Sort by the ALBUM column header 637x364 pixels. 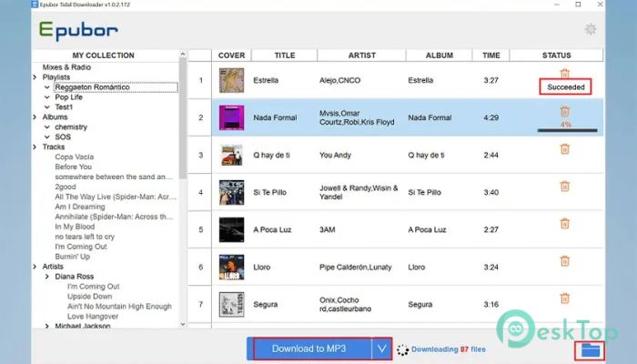(x=440, y=56)
